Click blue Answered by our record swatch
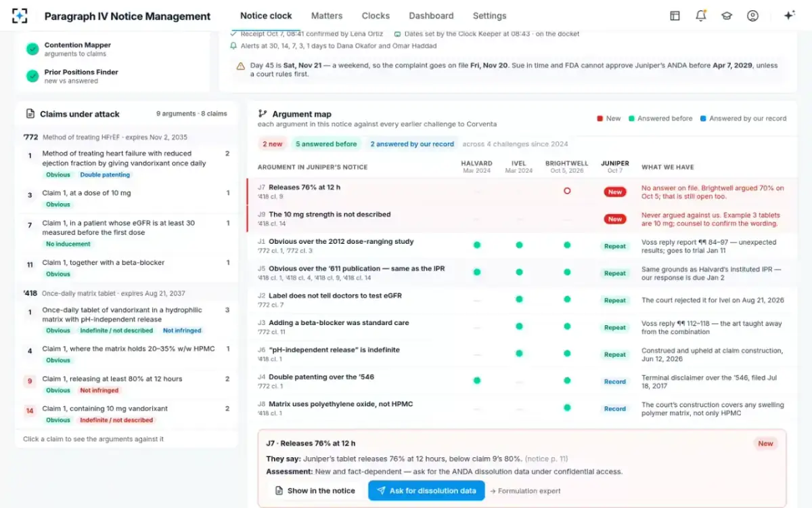 click(x=703, y=119)
